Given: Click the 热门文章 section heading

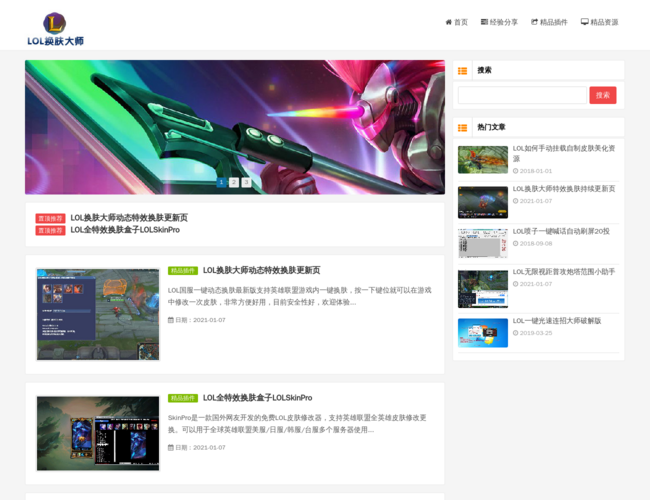Looking at the screenshot, I should click(491, 127).
